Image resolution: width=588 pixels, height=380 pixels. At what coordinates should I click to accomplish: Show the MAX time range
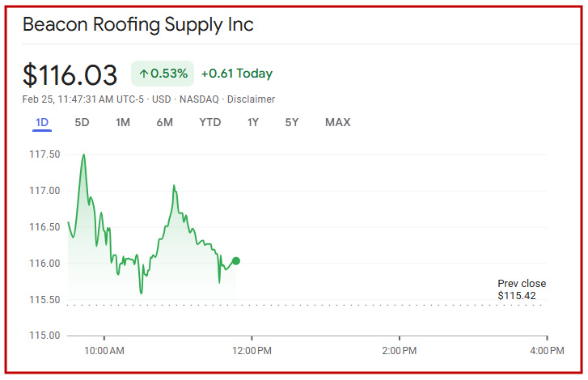point(337,123)
